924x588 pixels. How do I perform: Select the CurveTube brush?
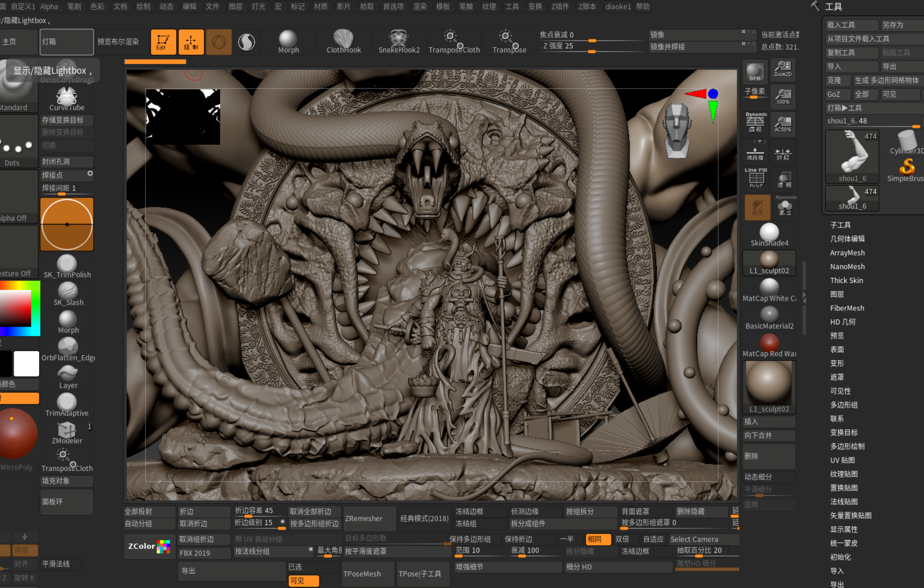[67, 98]
